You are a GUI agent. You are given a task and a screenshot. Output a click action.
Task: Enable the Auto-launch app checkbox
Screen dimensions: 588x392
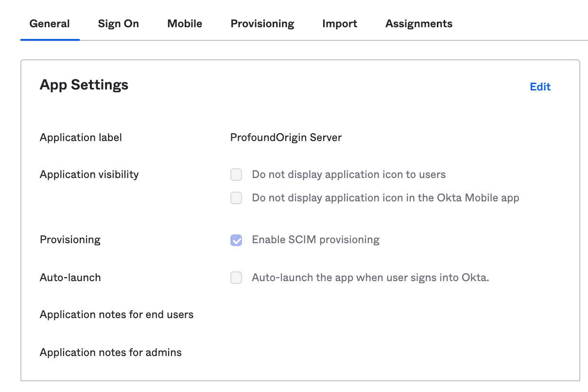click(236, 278)
